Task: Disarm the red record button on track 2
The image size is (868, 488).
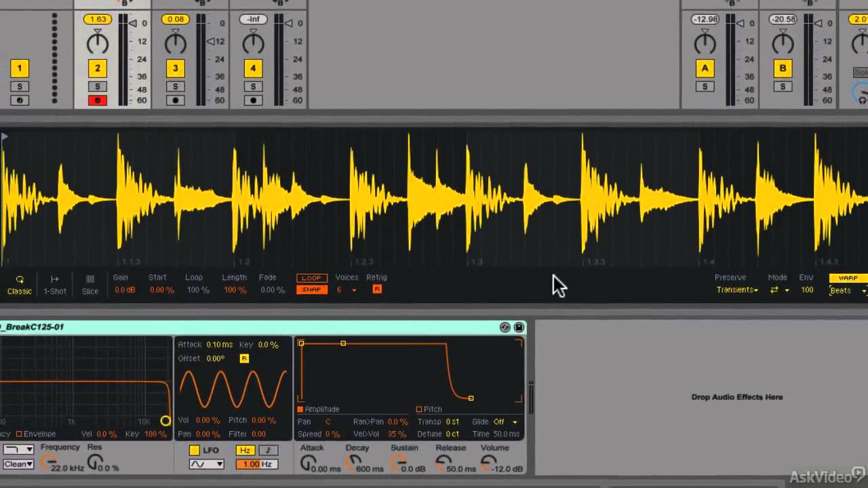Action: 97,100
